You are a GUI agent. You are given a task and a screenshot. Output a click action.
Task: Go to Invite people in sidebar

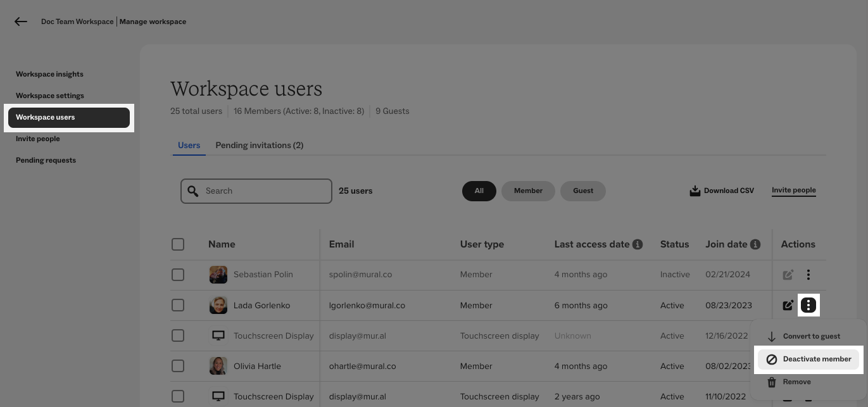point(38,139)
